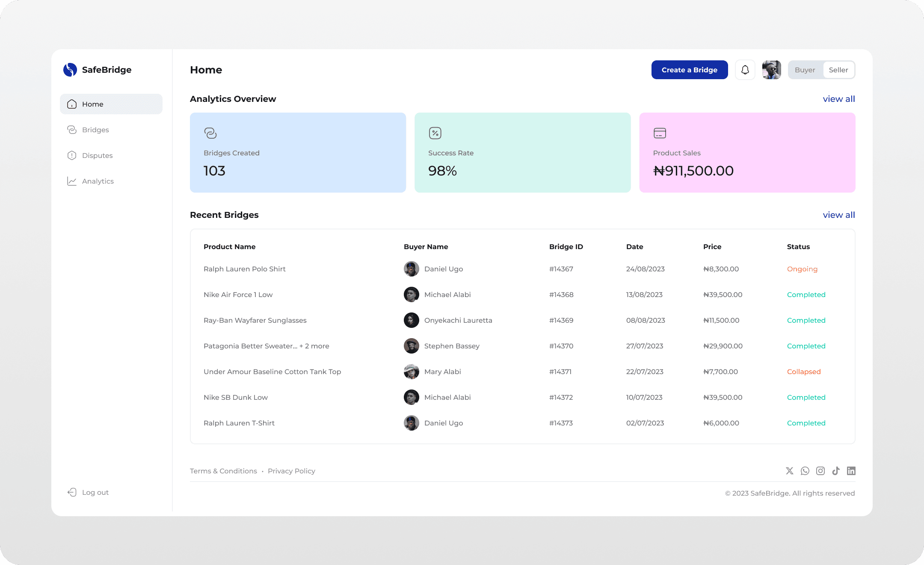Click the Bridges Created link icon
924x565 pixels.
tap(210, 133)
